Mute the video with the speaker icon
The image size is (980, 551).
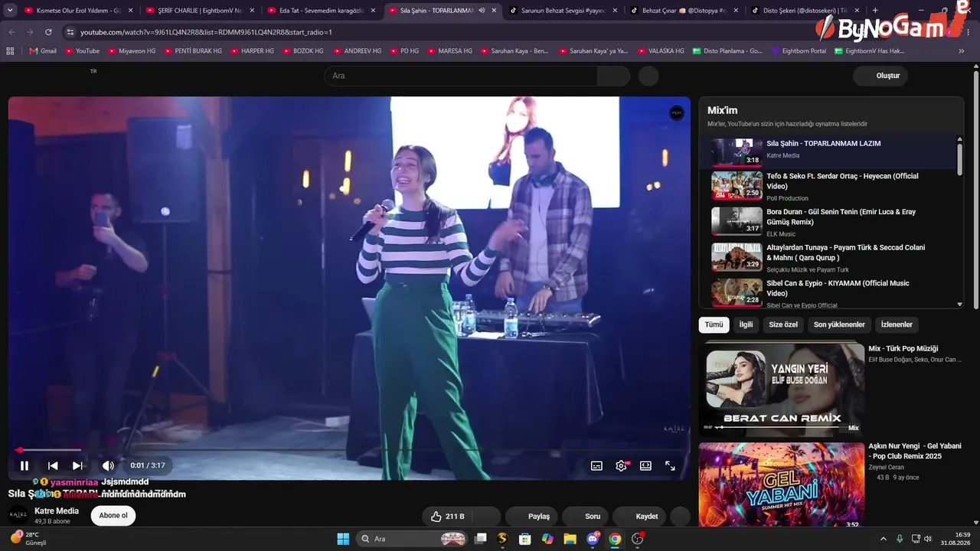[108, 465]
